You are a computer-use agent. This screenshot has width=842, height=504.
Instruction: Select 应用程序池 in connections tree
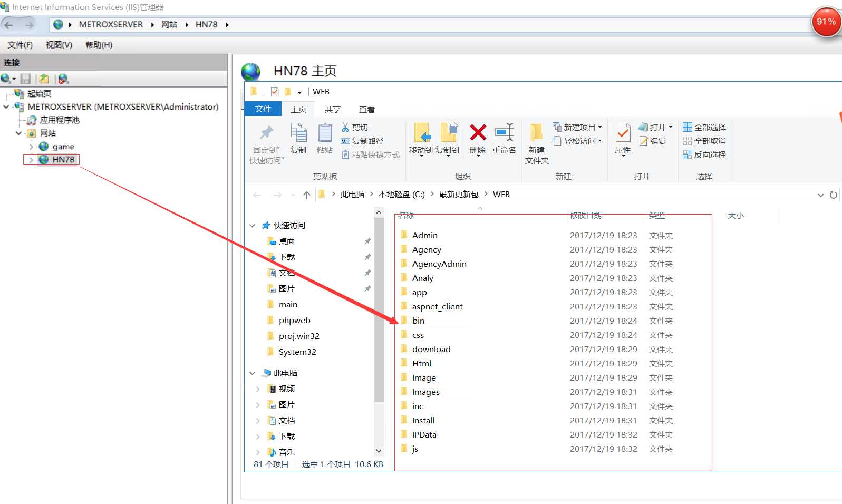coord(60,120)
